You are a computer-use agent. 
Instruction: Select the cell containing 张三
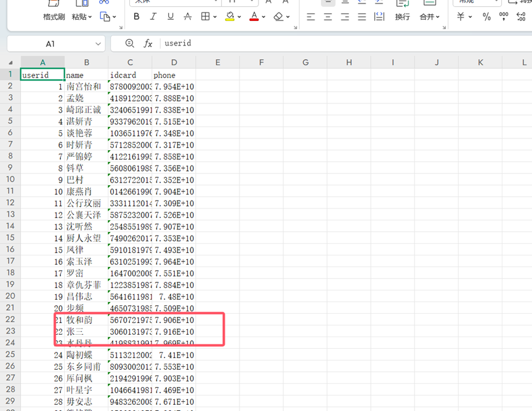point(86,332)
